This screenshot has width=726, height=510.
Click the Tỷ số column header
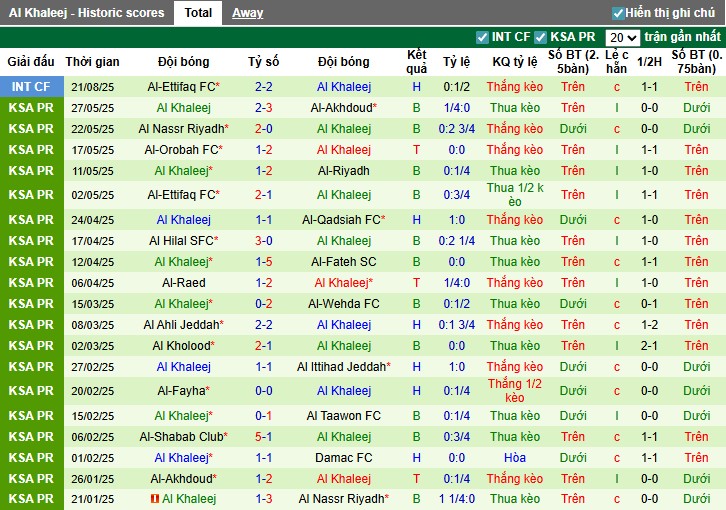point(263,61)
